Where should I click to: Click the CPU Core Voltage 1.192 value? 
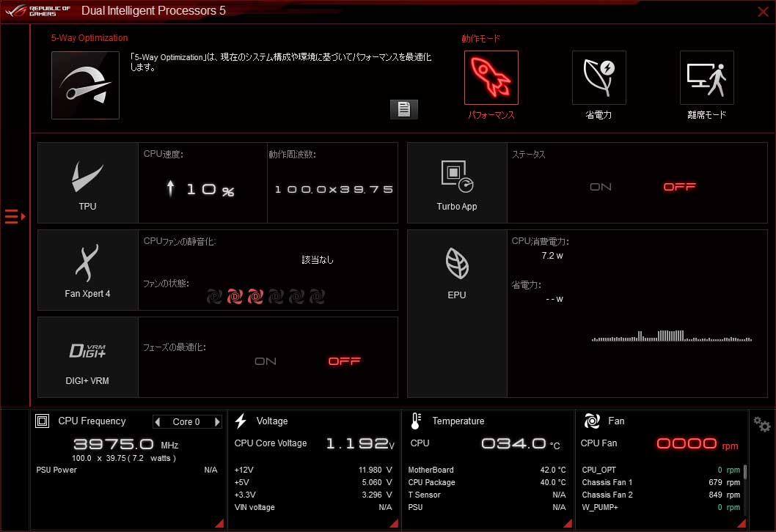point(360,444)
